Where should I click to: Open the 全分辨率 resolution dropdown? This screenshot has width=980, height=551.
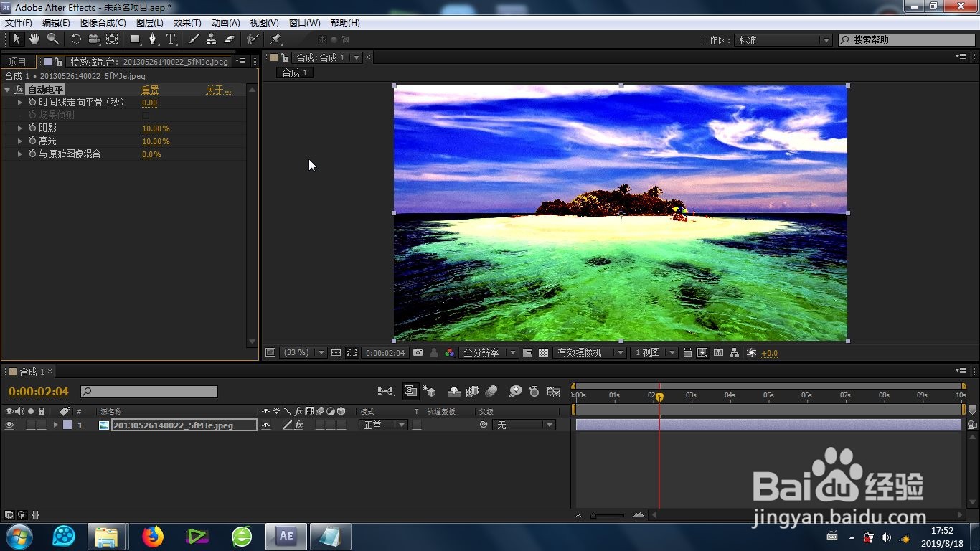coord(489,353)
